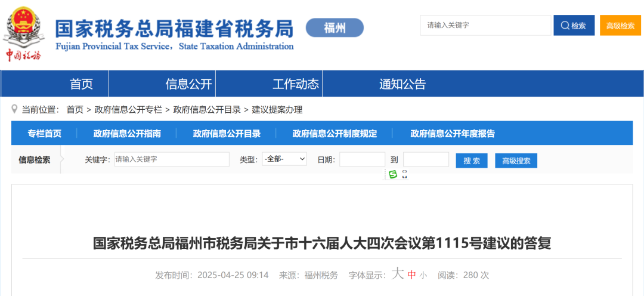
Task: Click the source text 福州税务
Action: pyautogui.click(x=321, y=275)
